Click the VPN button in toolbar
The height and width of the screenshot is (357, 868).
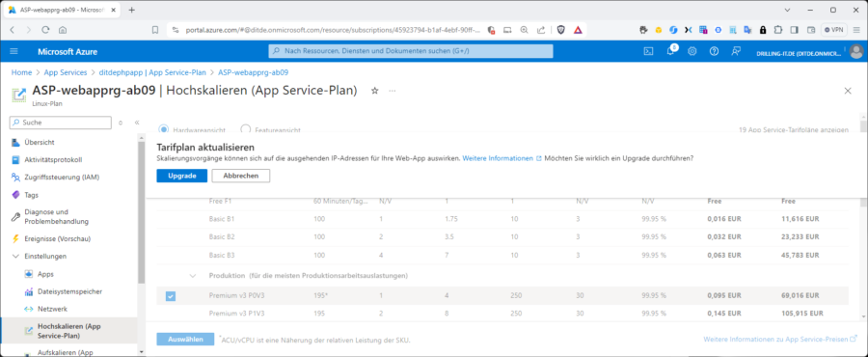pyautogui.click(x=833, y=30)
